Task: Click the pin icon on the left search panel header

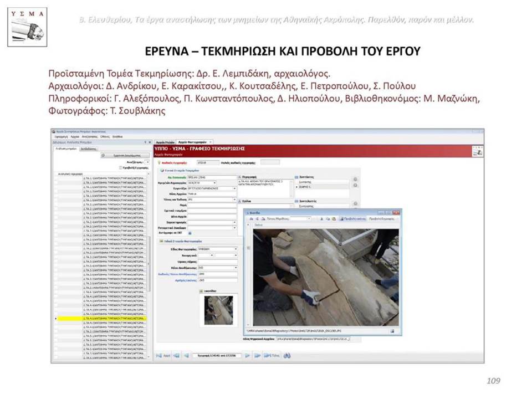Action: point(145,142)
